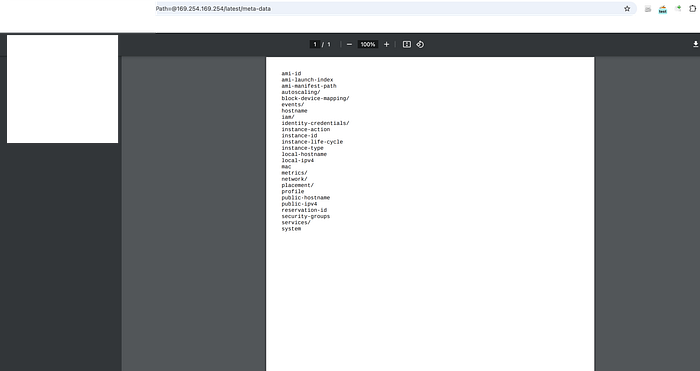
Task: Open the extensions puzzle-piece menu
Action: click(692, 8)
